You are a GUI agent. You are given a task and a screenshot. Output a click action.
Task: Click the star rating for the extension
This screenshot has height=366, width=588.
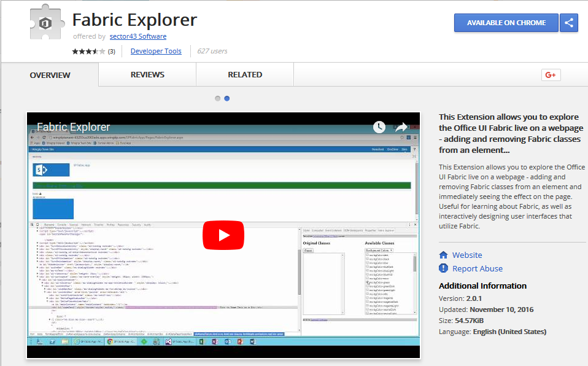(x=88, y=52)
